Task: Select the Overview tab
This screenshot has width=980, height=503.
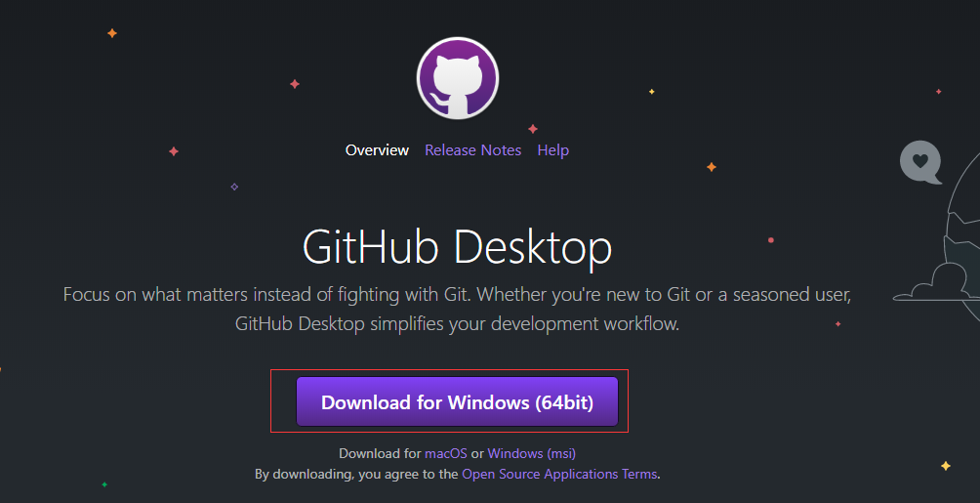Action: tap(377, 150)
